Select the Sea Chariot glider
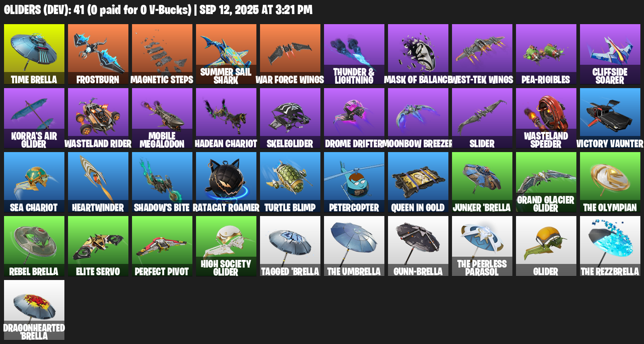Screen dimensions: 644x344 click(34, 182)
